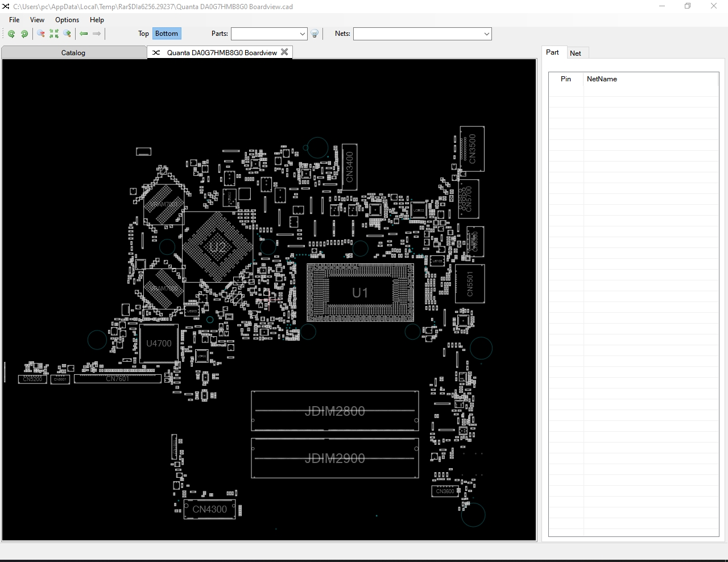Click the rotate right toolbar icon
The height and width of the screenshot is (562, 728).
[24, 34]
